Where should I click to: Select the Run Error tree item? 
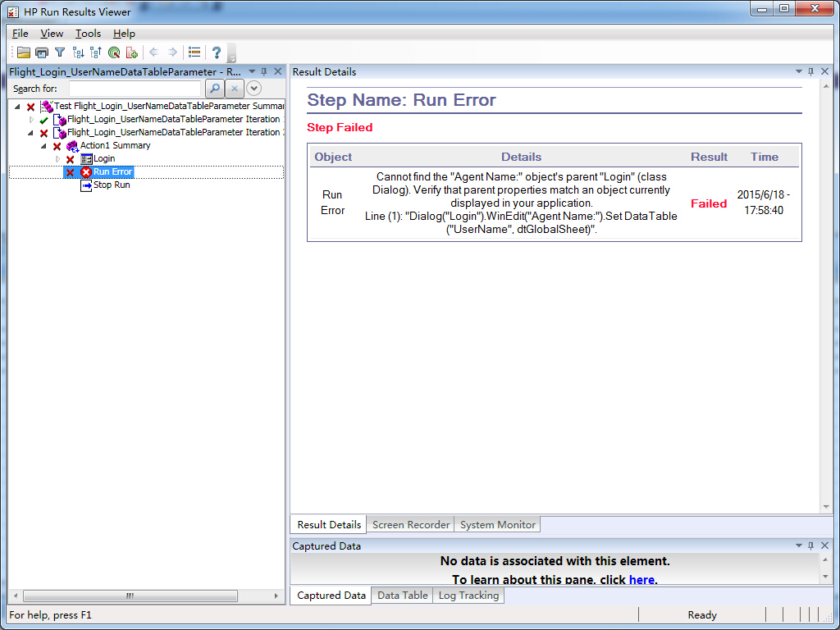point(112,172)
